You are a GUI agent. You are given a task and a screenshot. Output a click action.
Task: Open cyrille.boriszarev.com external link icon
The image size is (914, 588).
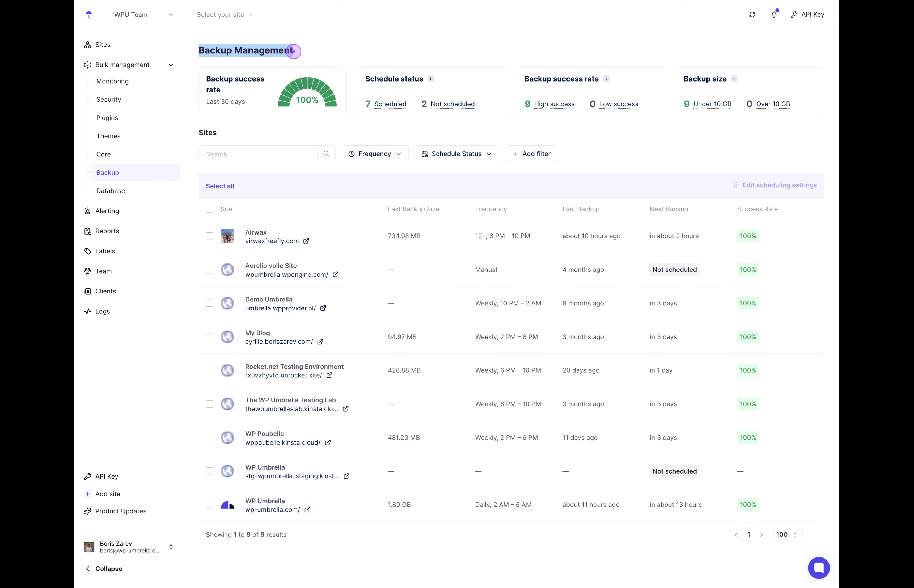tap(320, 342)
